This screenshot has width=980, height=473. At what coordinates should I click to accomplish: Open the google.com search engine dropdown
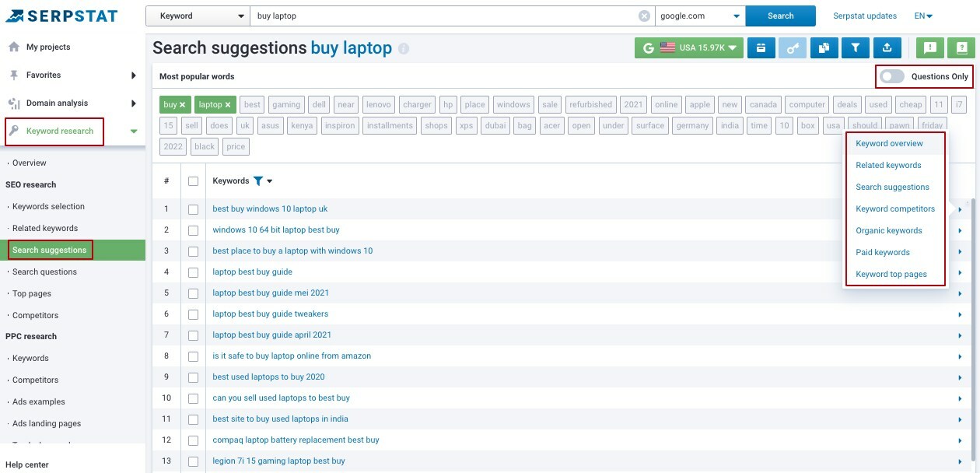700,16
